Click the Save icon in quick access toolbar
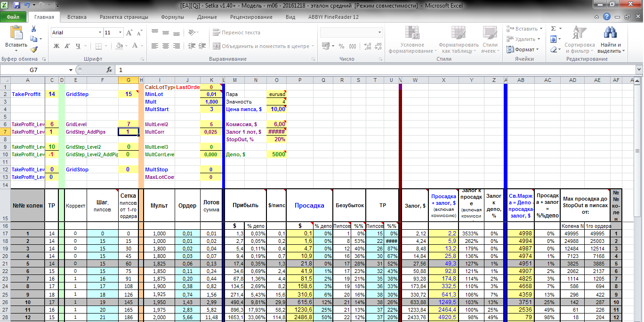644x322 pixels. [17, 6]
